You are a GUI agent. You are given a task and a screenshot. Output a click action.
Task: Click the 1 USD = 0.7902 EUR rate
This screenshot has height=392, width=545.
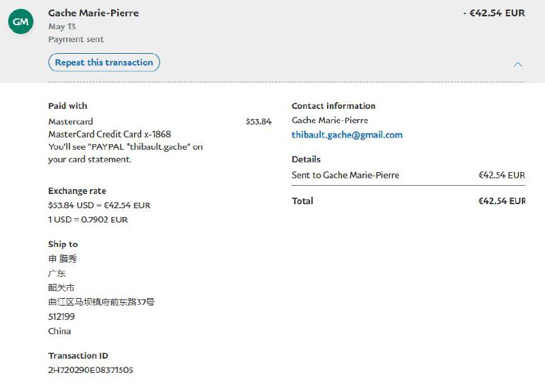pos(88,220)
